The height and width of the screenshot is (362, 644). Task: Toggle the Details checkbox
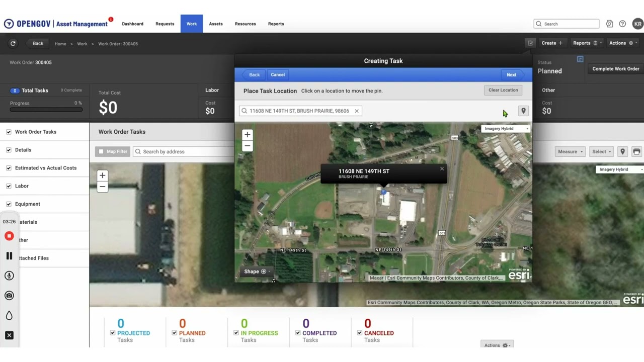click(x=9, y=150)
